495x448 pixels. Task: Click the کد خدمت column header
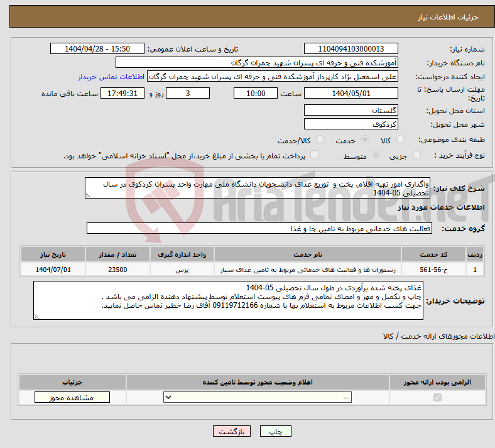[x=434, y=254]
